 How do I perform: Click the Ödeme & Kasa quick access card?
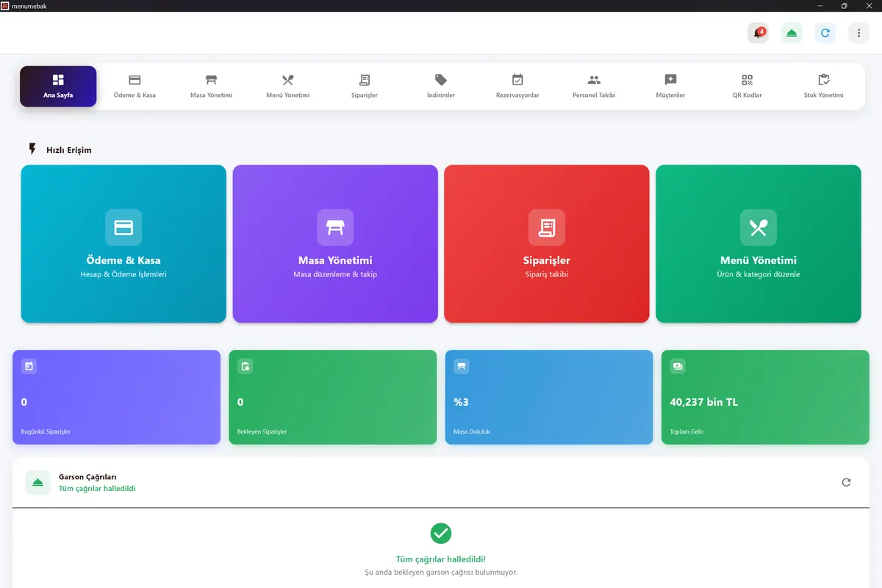(x=123, y=244)
